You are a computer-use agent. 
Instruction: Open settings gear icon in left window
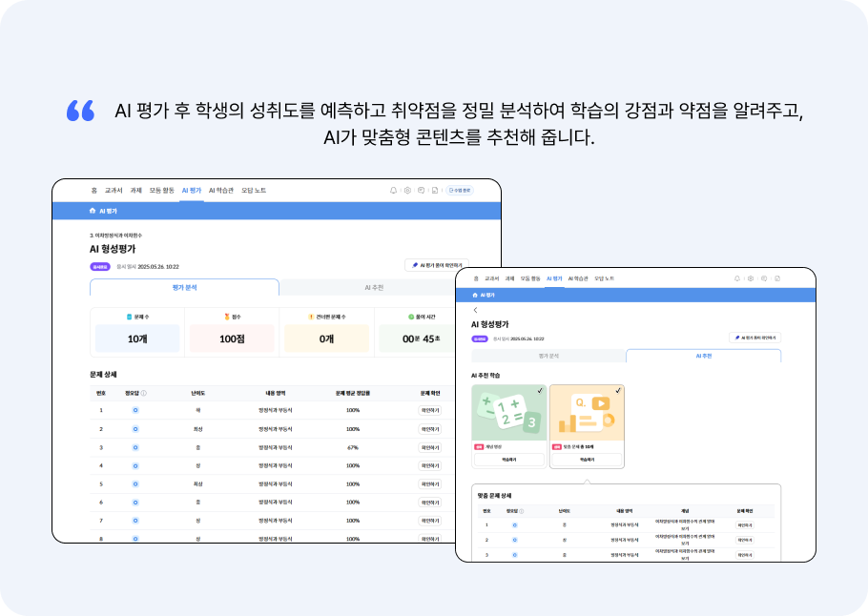coord(407,191)
